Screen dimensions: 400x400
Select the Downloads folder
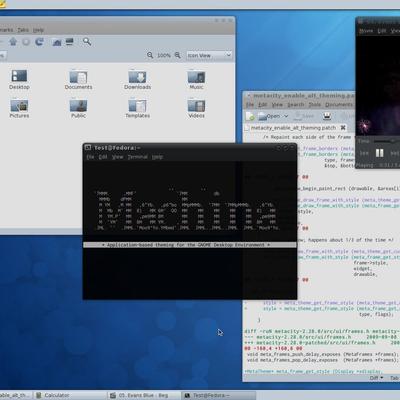(137, 79)
